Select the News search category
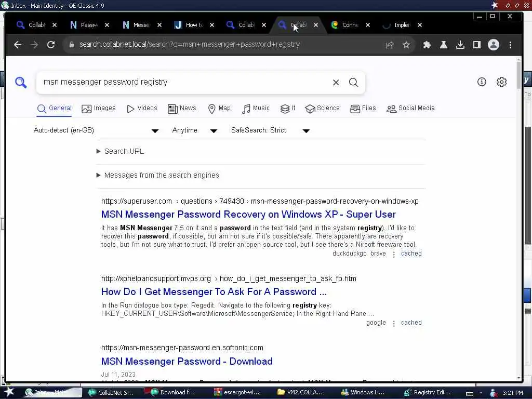This screenshot has width=532, height=399. (x=182, y=109)
